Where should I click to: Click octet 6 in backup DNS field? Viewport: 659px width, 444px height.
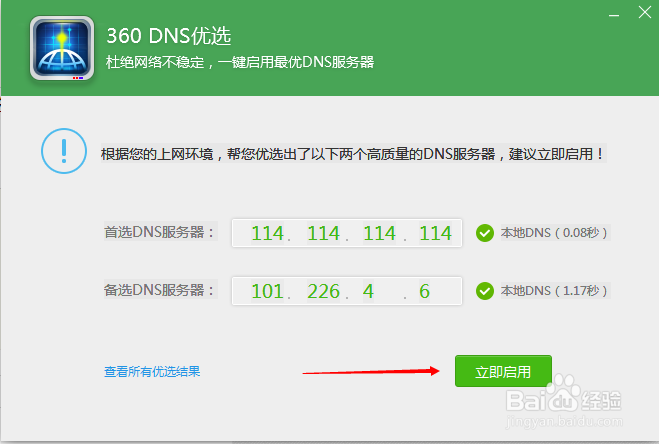click(x=424, y=291)
